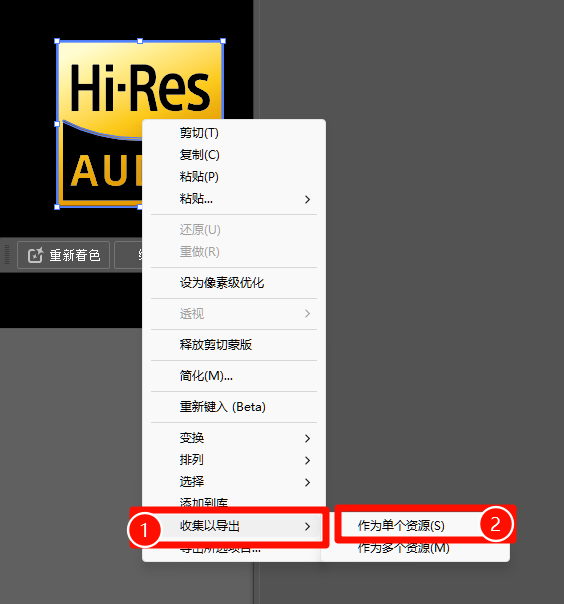Click the recolor icon beside 重新着色
This screenshot has width=564, height=604.
pos(35,255)
